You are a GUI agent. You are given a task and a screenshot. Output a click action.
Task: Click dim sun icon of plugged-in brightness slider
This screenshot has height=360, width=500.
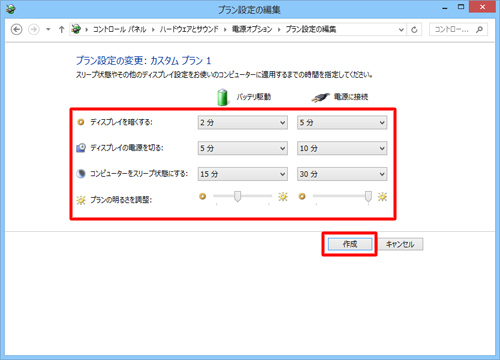[x=302, y=196]
